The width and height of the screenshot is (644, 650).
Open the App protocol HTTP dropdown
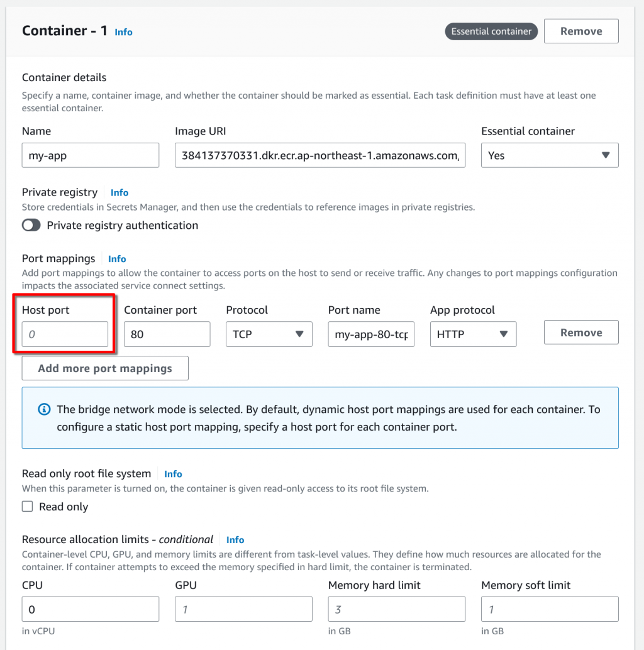pos(473,334)
